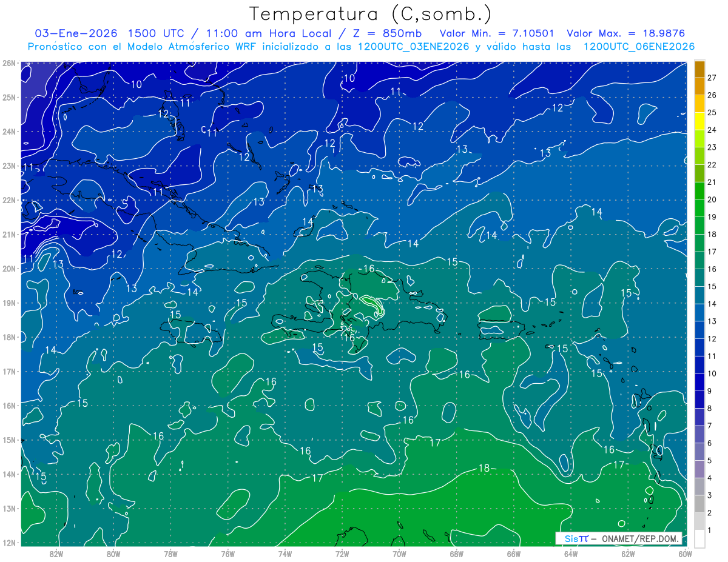Click the yellow legend swatch between 24 and 25
This screenshot has height=562, width=728.
(x=699, y=121)
